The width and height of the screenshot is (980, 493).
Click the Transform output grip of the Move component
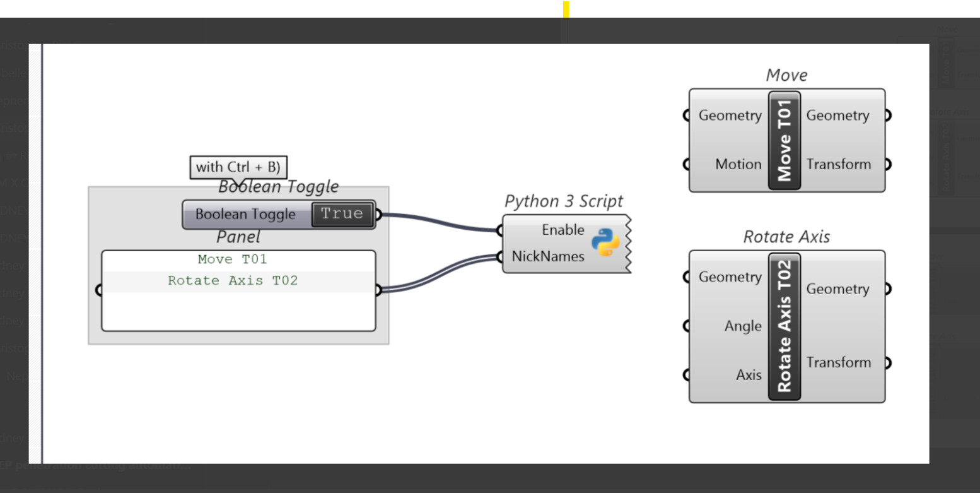pos(887,164)
